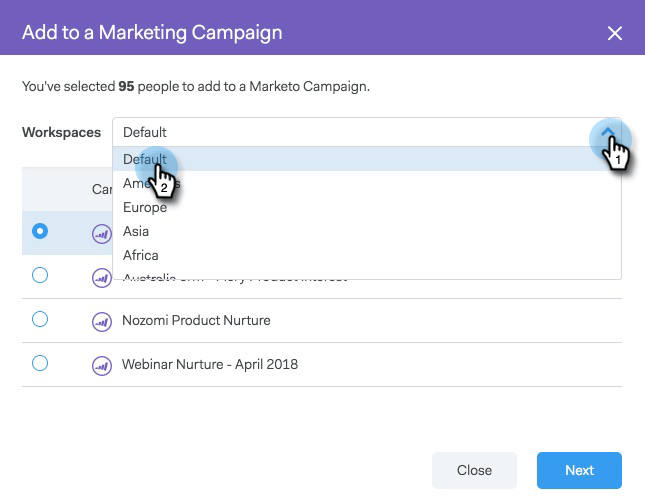Viewport: 645px width, 503px height.
Task: Choose Africa in the workspace list
Action: [x=140, y=256]
